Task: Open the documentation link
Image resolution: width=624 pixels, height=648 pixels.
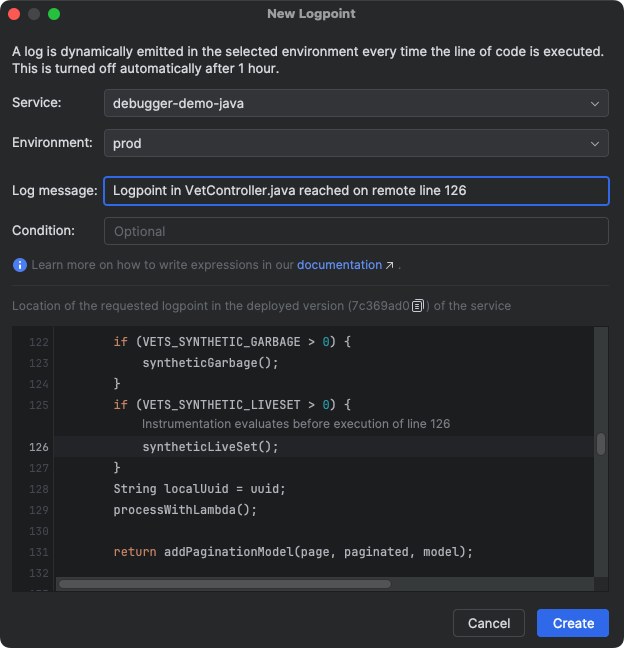Action: 339,265
